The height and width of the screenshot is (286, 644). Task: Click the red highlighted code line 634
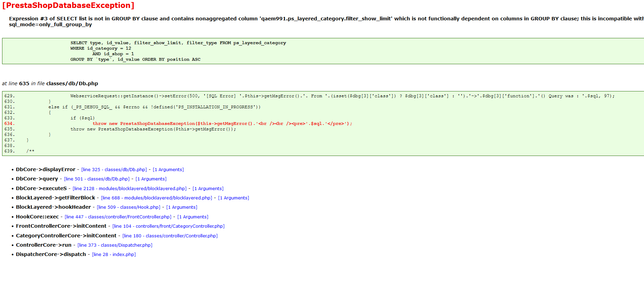[x=222, y=124]
